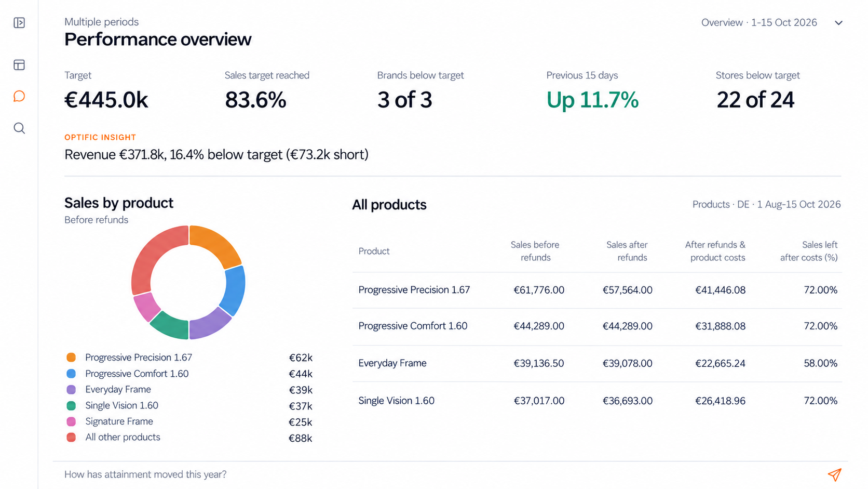Open the chat bubble icon in sidebar
Screen dimensions: 868x489
(19, 96)
